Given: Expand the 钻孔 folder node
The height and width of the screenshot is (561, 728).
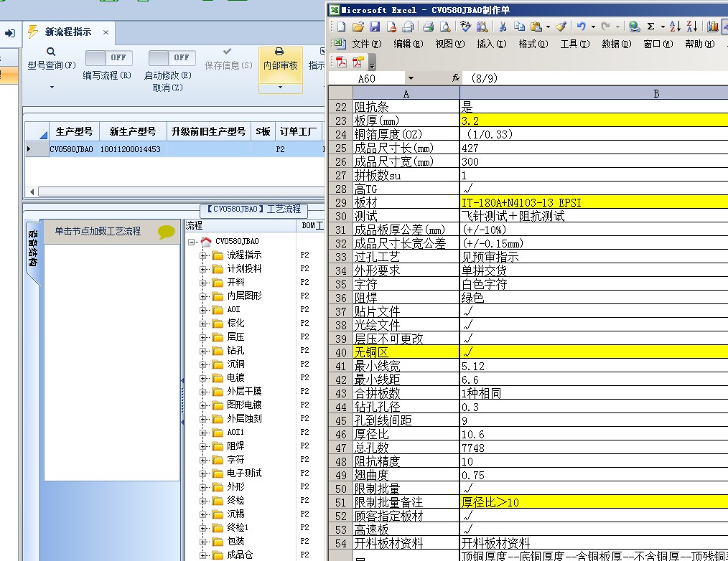Looking at the screenshot, I should [x=202, y=351].
